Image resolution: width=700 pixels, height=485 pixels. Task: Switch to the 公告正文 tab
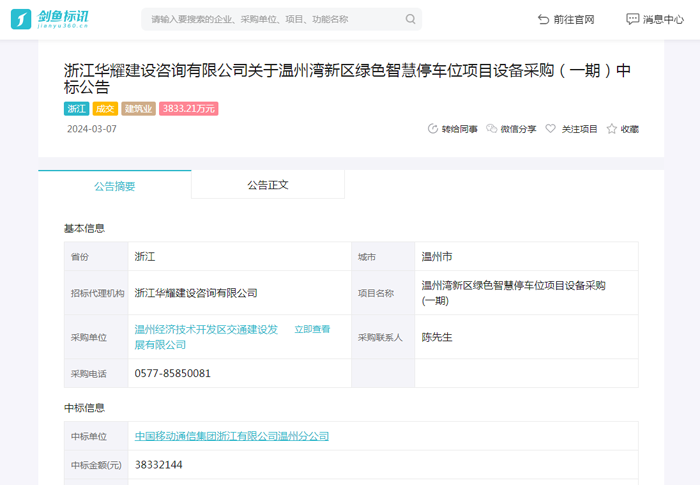click(x=268, y=184)
